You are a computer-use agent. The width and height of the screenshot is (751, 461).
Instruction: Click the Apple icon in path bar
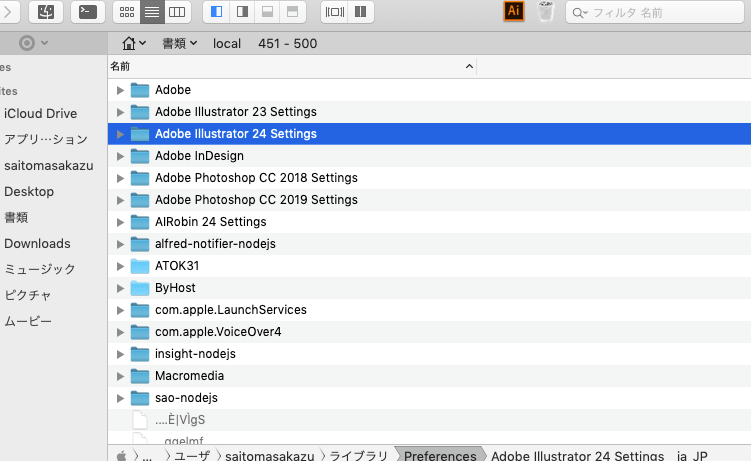pyautogui.click(x=122, y=455)
